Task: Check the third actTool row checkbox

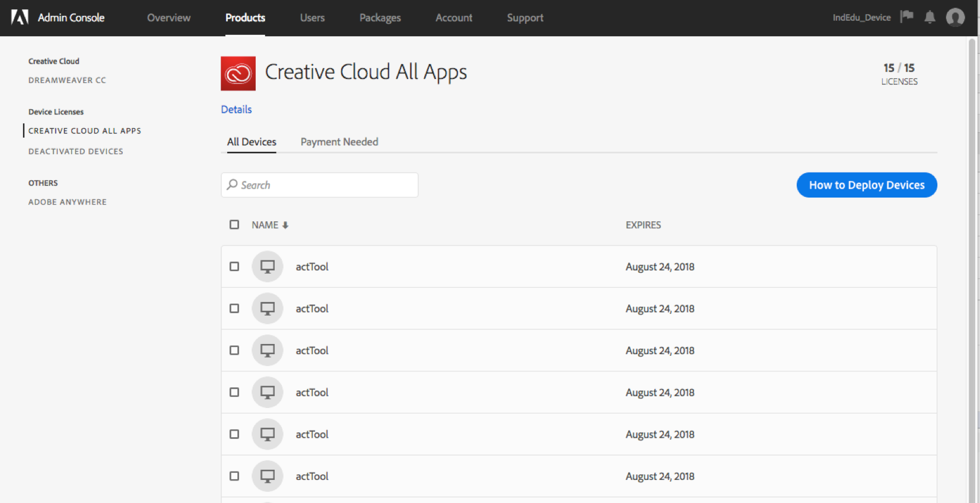Action: pos(234,351)
